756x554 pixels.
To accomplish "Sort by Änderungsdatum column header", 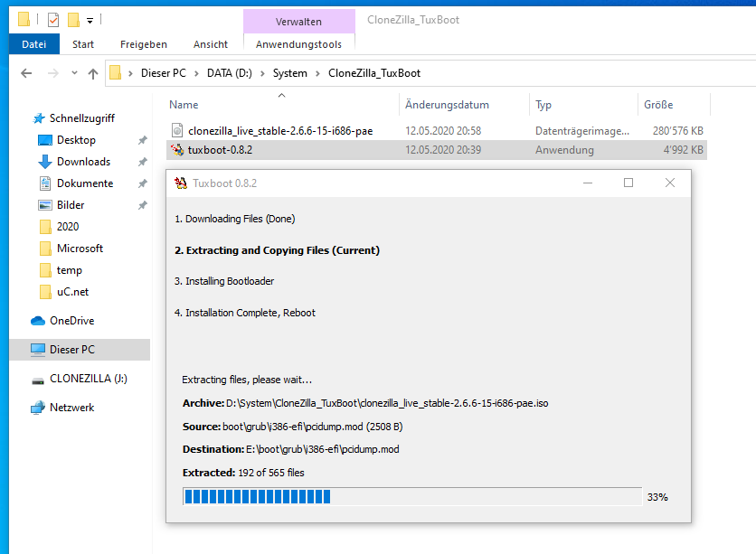I will click(447, 105).
